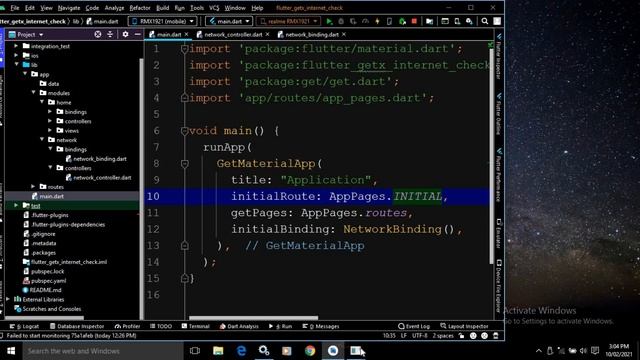Collapse the modules folder

pyautogui.click(x=33, y=93)
